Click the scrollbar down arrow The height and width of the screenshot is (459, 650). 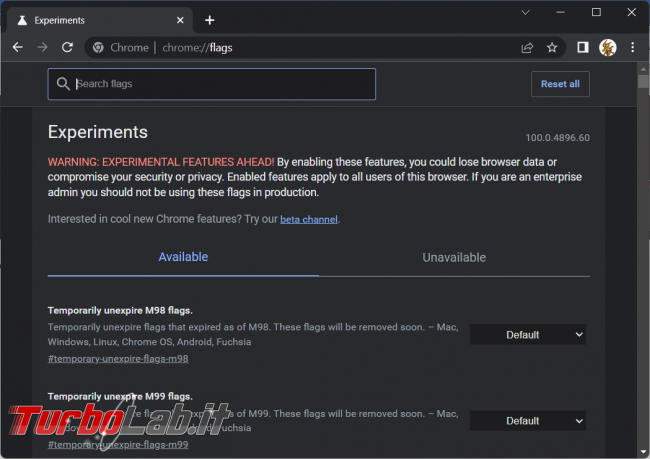click(x=643, y=452)
